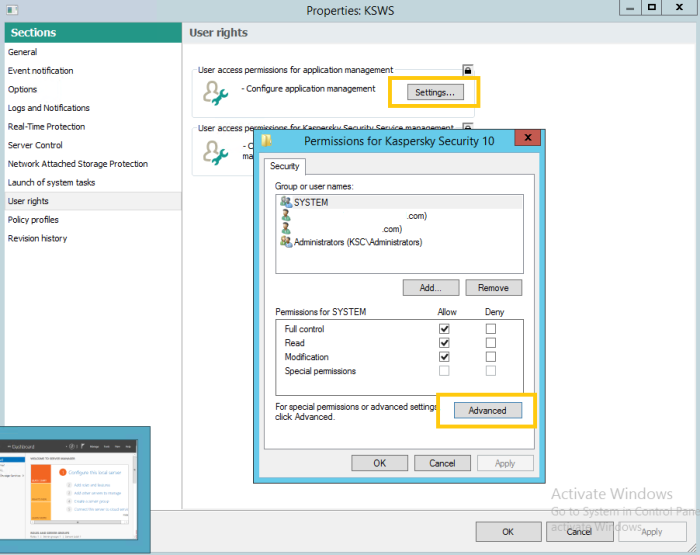Check Deny for Read permission
The height and width of the screenshot is (555, 700).
491,343
